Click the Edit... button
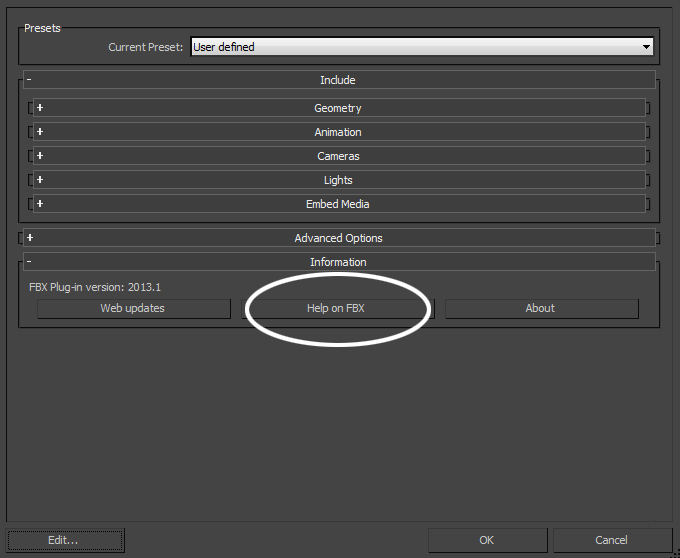This screenshot has height=558, width=680. point(64,540)
